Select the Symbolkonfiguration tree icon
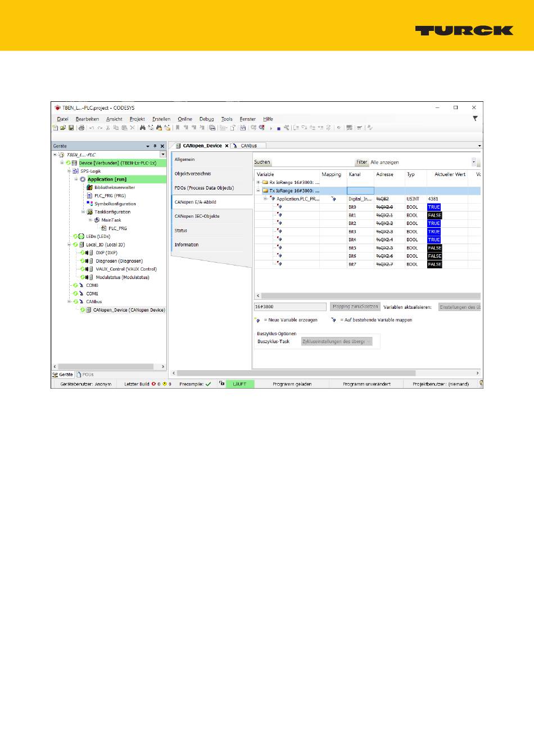The image size is (534, 756). [x=89, y=204]
